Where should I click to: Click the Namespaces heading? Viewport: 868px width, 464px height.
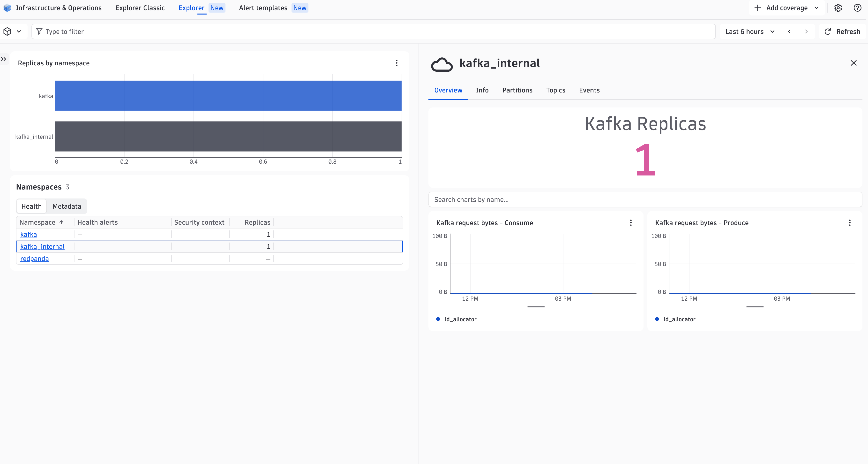point(39,187)
